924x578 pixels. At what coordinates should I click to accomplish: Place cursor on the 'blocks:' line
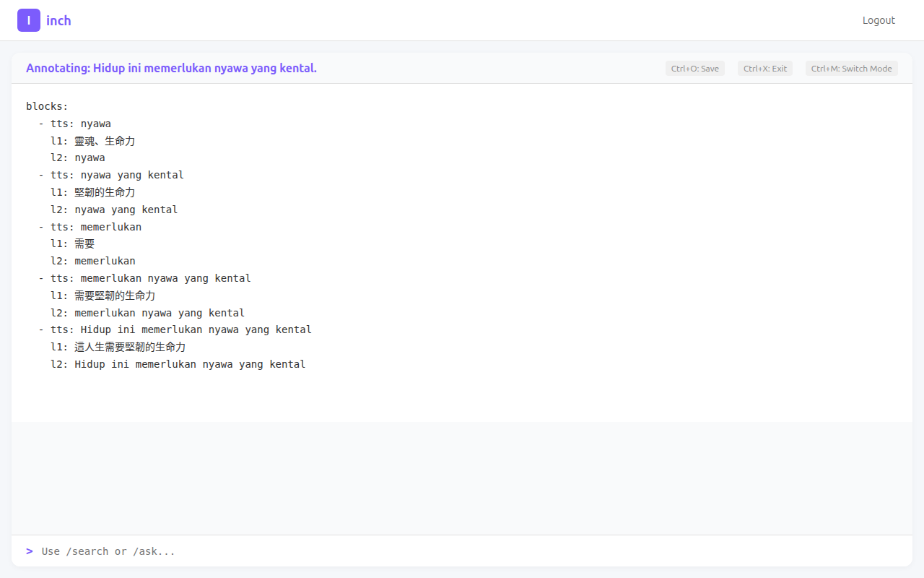pyautogui.click(x=47, y=106)
